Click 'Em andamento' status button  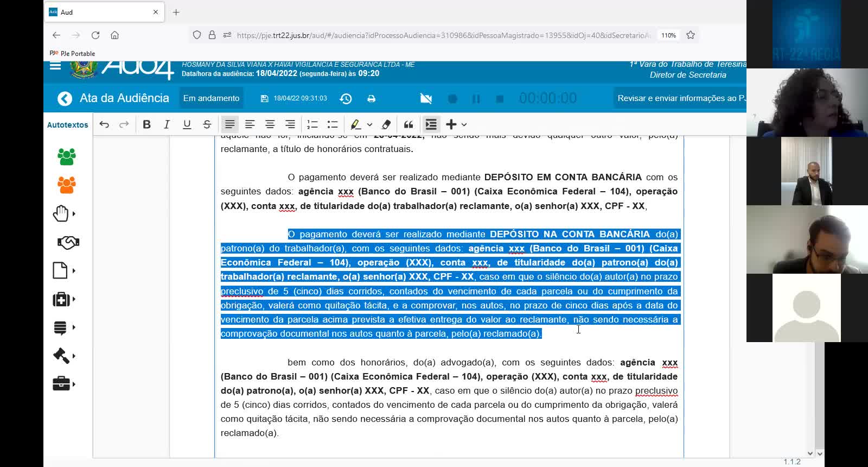coord(211,98)
